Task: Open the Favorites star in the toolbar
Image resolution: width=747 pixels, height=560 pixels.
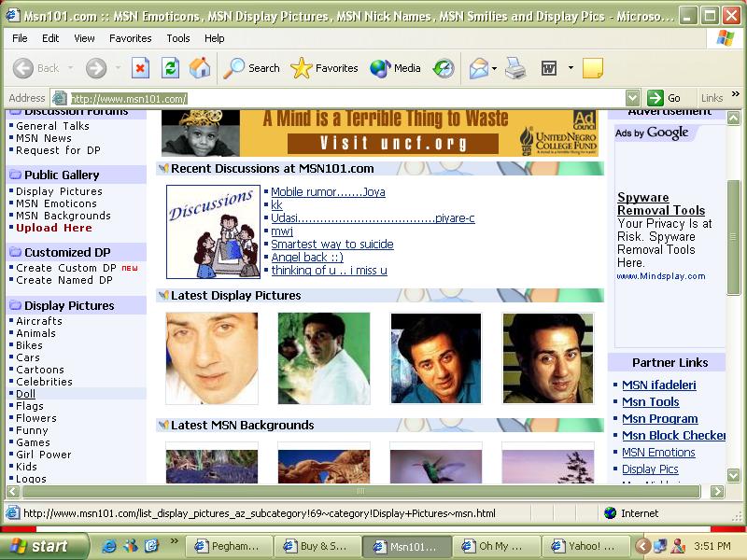Action: [x=324, y=68]
